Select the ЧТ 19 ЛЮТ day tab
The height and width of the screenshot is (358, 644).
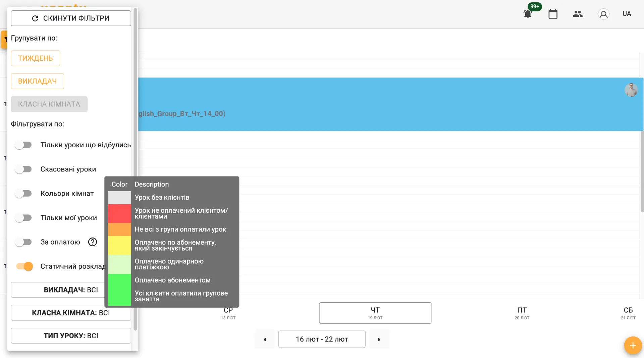pyautogui.click(x=375, y=313)
